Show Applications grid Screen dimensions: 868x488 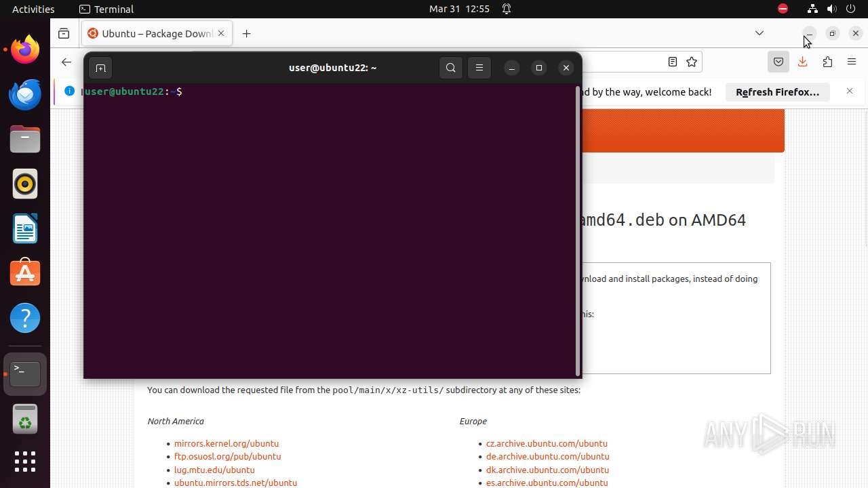tap(25, 462)
